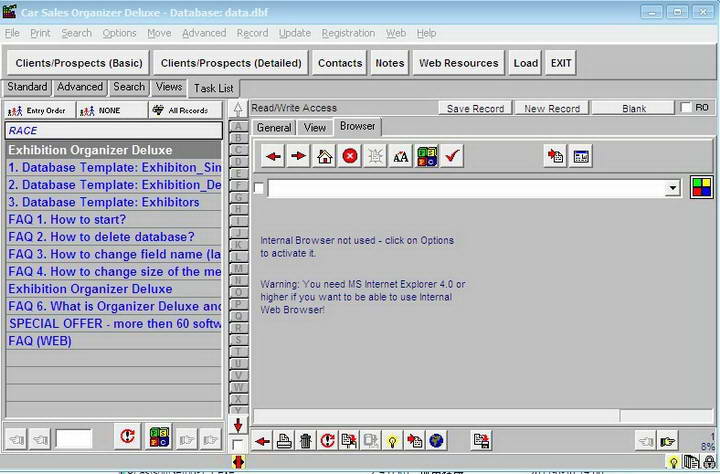This screenshot has width=720, height=474.
Task: Switch to the Views tab
Action: point(169,87)
